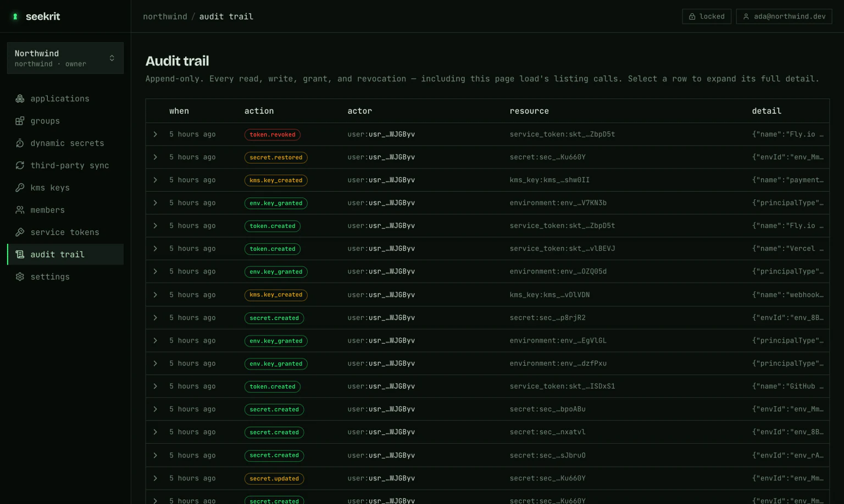The width and height of the screenshot is (844, 504).
Task: Click the Audit trail page heading
Action: pos(177,61)
